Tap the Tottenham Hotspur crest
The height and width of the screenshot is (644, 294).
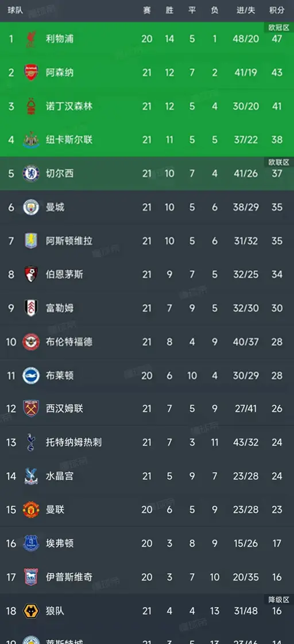click(31, 443)
